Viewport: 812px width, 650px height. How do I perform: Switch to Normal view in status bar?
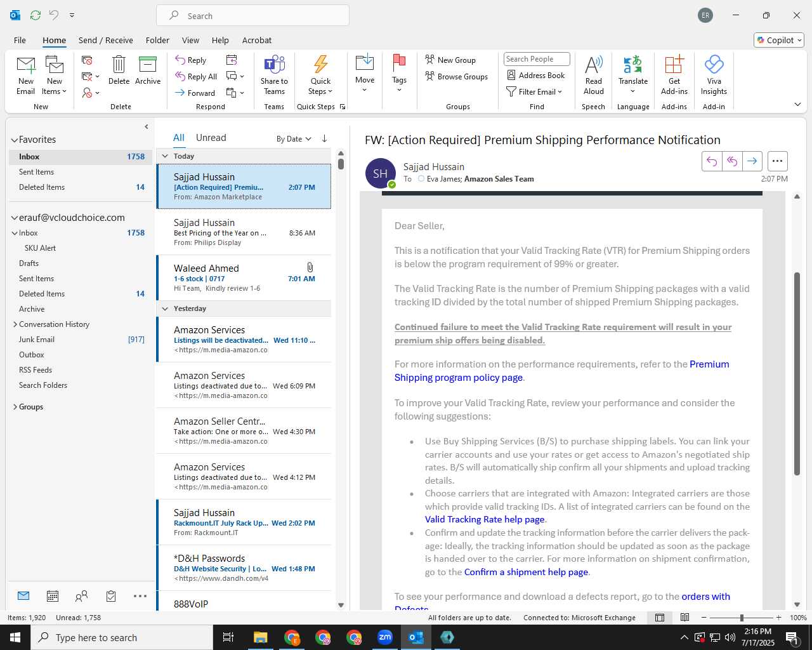coord(660,618)
